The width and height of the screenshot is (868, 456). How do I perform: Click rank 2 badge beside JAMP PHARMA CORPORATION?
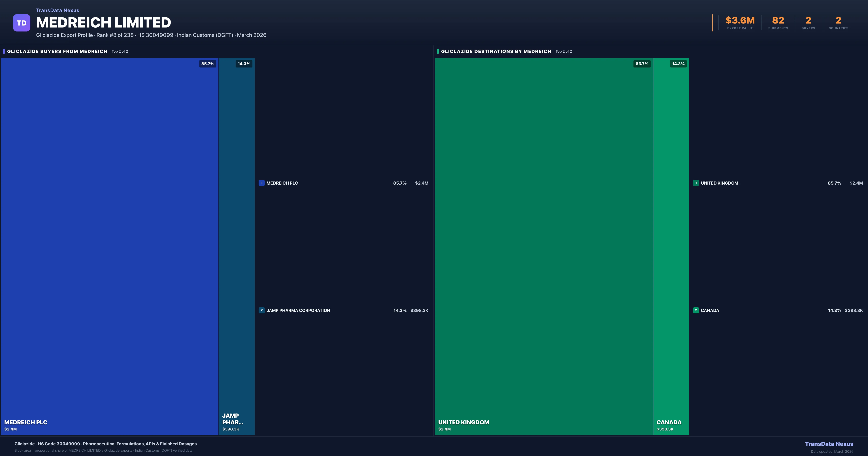261,310
